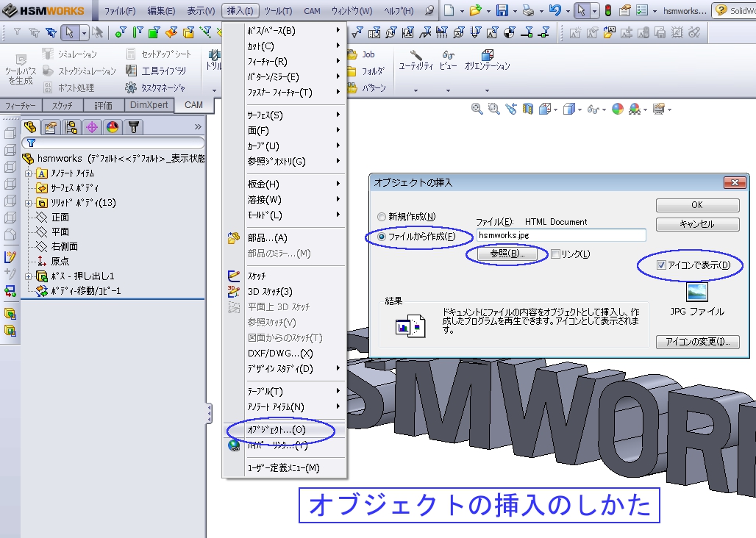Expand the ソリッド ボディ(13) tree node
The image size is (756, 538).
(29, 203)
